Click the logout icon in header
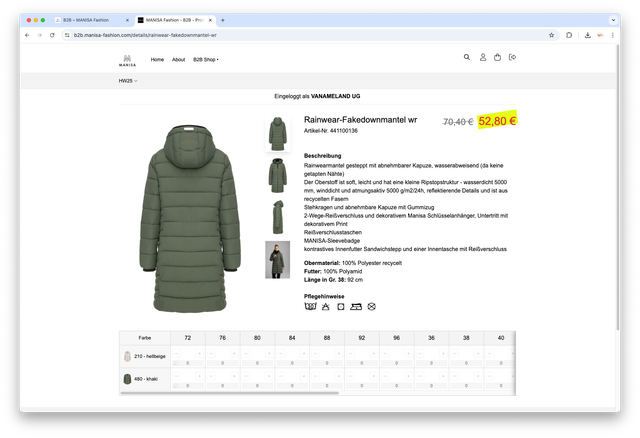The width and height of the screenshot is (640, 438). (513, 58)
